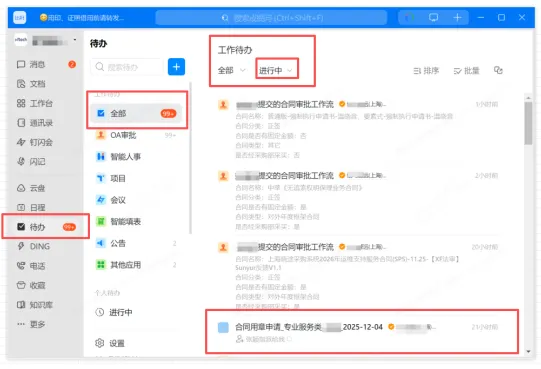This screenshot has height=369, width=541.
Task: Open the organization switcher dropdown arrow
Action: [75, 40]
